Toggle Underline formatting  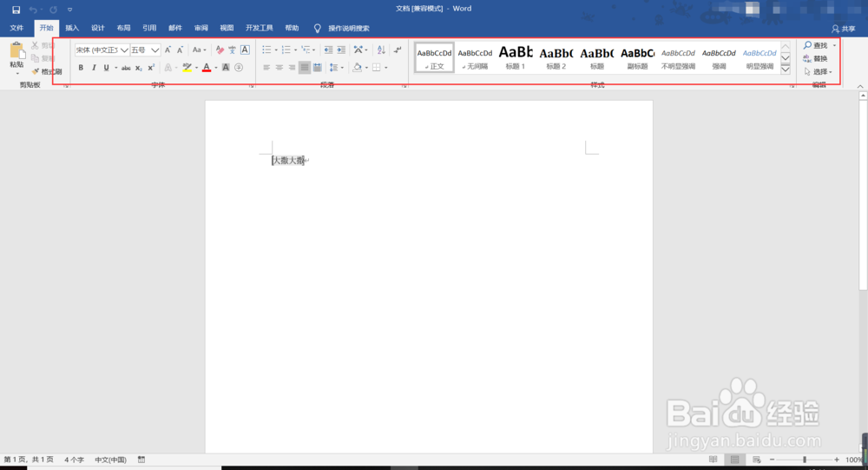click(x=106, y=68)
